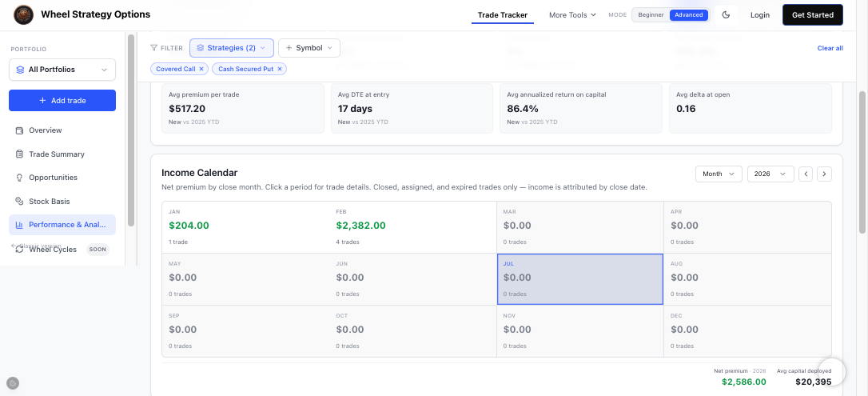Click the Performance bar chart icon
Image resolution: width=868 pixels, height=396 pixels.
pyautogui.click(x=19, y=225)
